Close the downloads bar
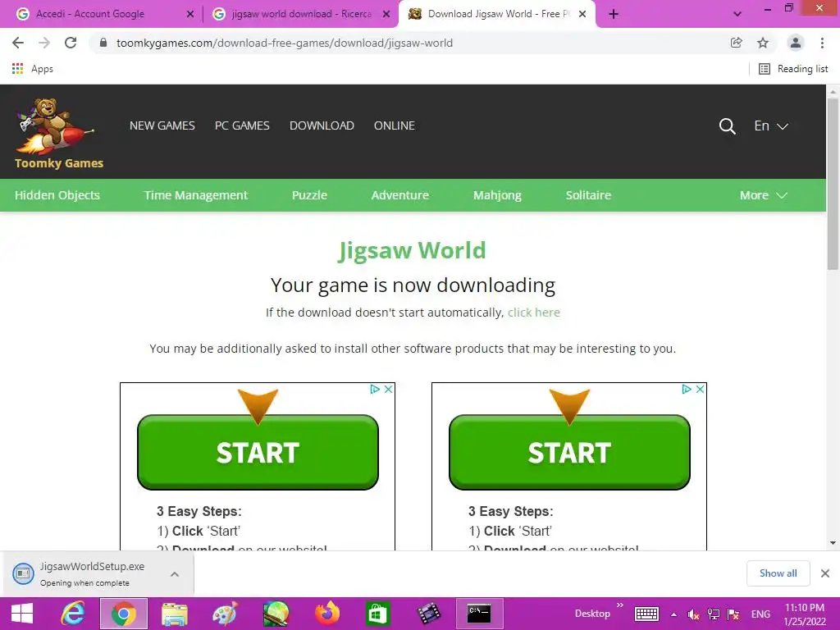The image size is (840, 630). [825, 573]
